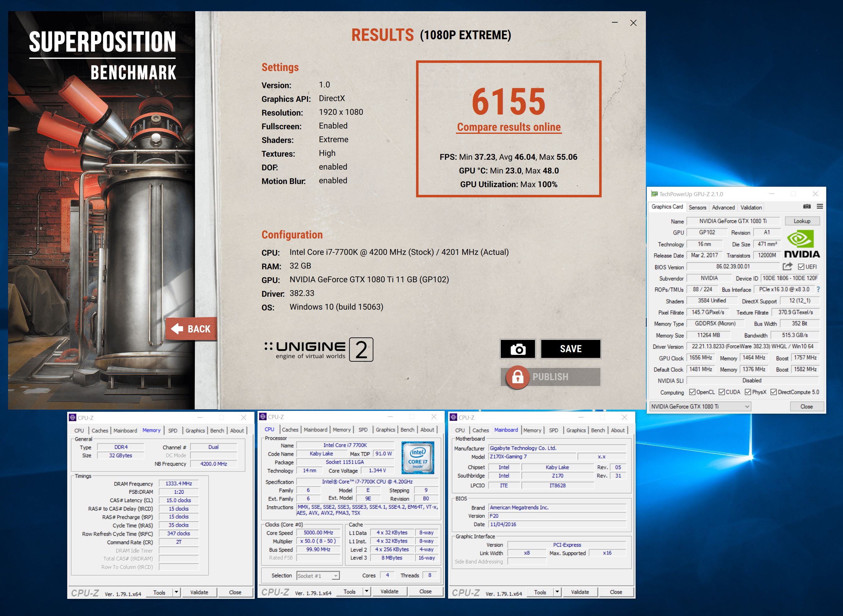The image size is (843, 616).
Task: Open the Validation tab in GPU-Z
Action: (751, 207)
